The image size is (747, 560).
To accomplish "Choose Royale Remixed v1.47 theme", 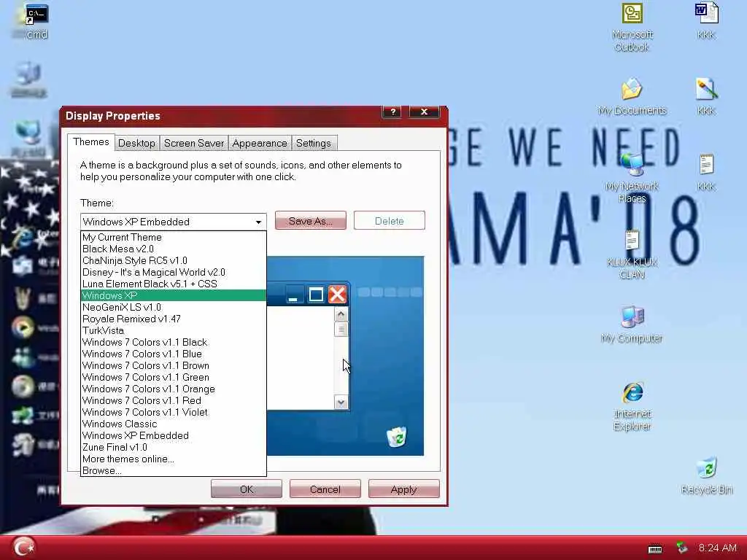I will click(x=174, y=319).
